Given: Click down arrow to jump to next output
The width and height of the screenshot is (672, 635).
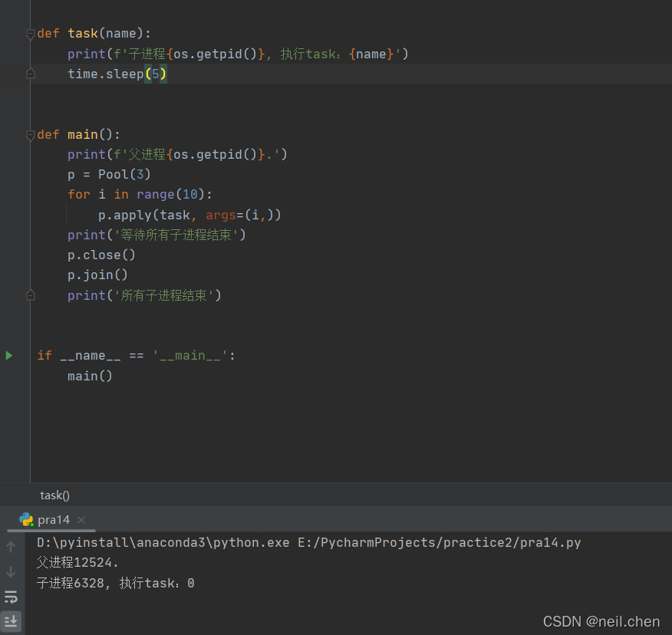Looking at the screenshot, I should (11, 571).
